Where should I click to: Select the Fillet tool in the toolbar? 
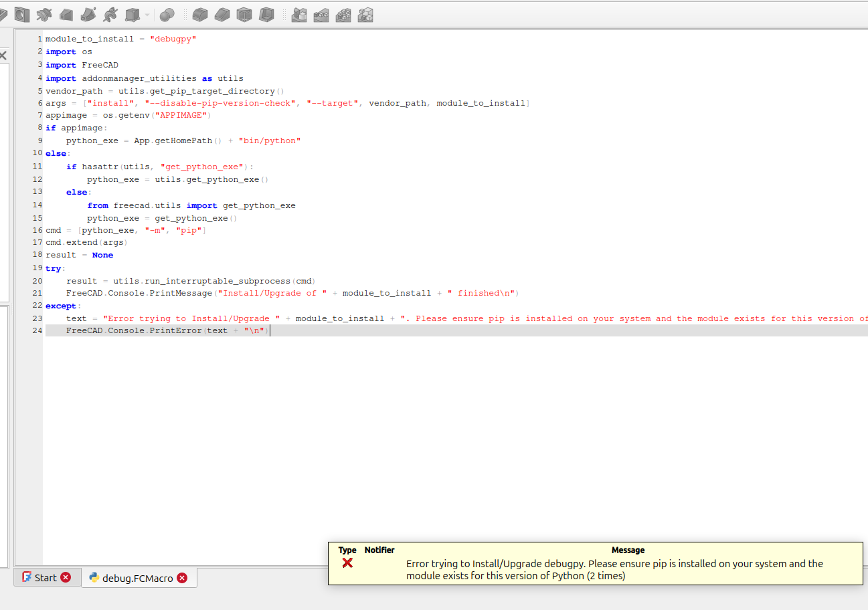pos(199,14)
